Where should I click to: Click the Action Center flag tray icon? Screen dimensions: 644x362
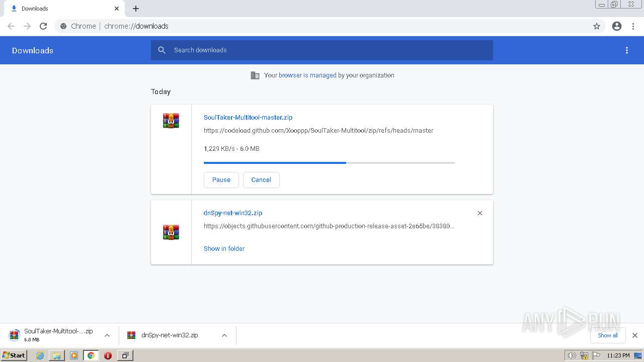tap(596, 355)
